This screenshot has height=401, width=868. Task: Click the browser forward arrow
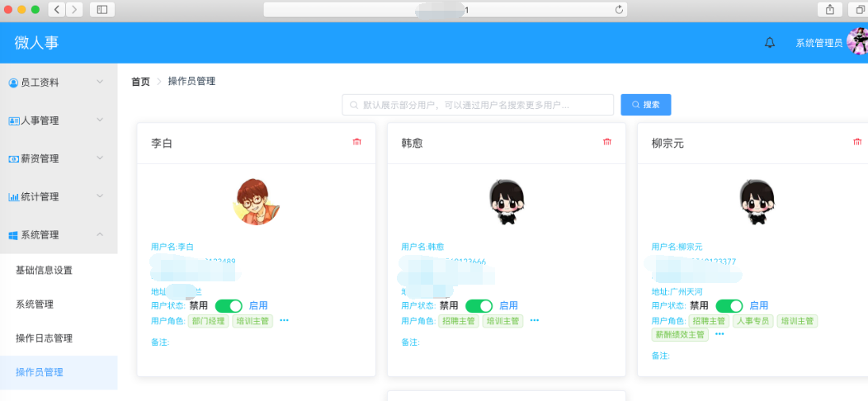coord(74,9)
